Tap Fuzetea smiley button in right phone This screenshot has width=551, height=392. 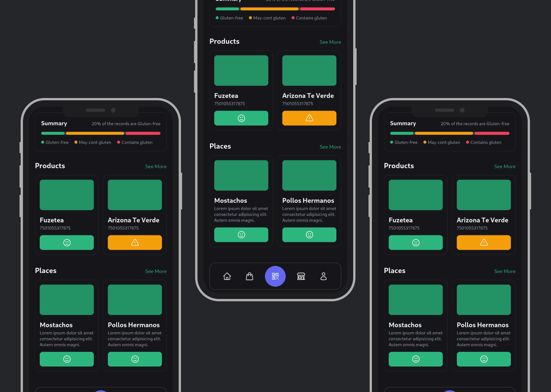coord(416,242)
